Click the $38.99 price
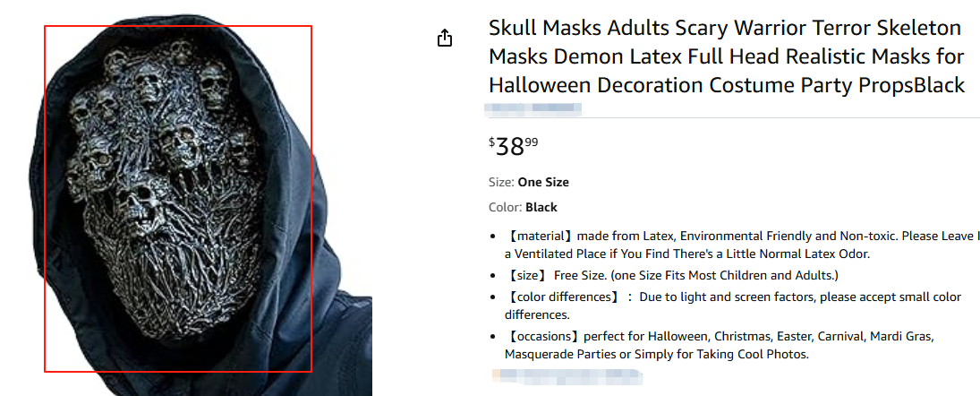Screen dimensions: 980x396 [514, 145]
